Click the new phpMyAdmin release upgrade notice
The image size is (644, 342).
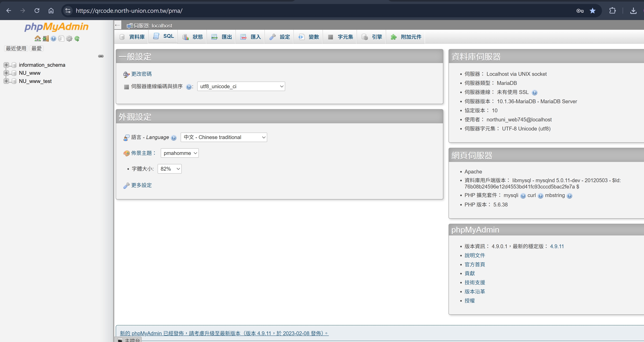click(x=224, y=333)
